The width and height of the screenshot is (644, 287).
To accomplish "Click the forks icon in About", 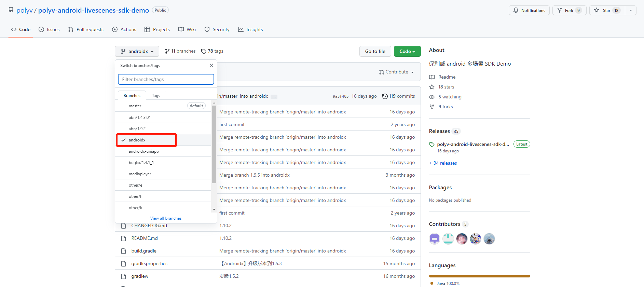I will coord(432,107).
